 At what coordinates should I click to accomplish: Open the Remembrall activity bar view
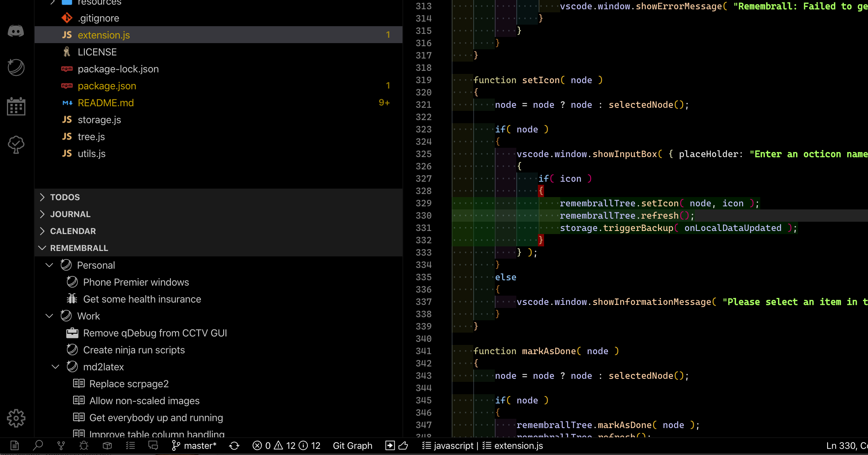[16, 68]
